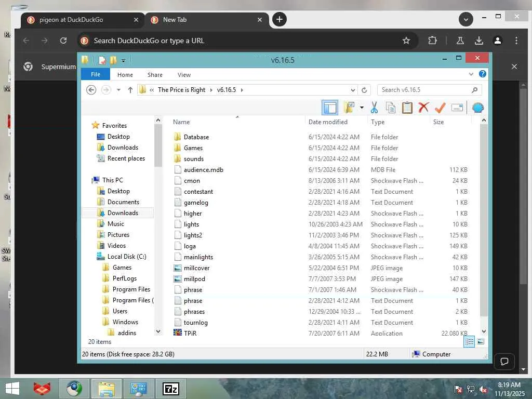
Task: Open browser downloads icon
Action: tap(478, 41)
